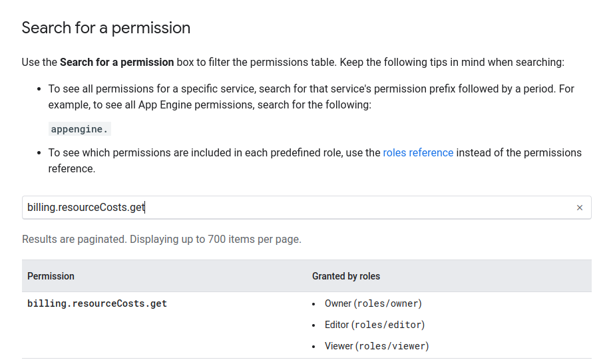The image size is (609, 364).
Task: Click the Search for a permission heading
Action: (106, 28)
